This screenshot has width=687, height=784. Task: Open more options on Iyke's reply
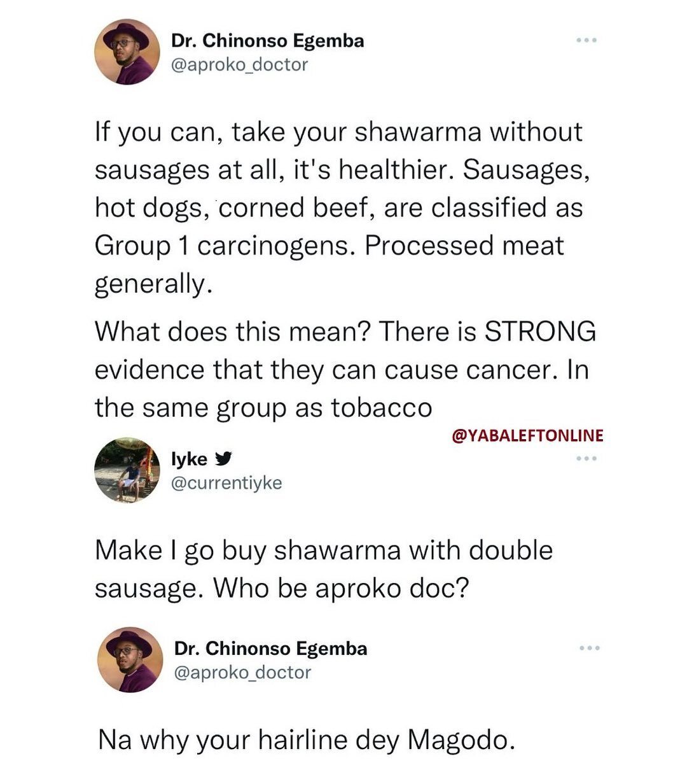586,459
